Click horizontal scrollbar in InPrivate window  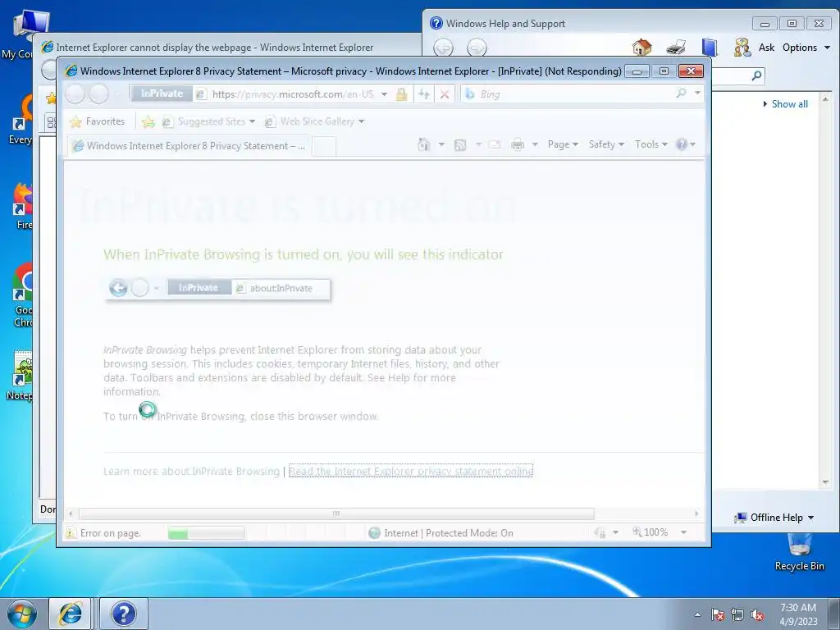[336, 514]
